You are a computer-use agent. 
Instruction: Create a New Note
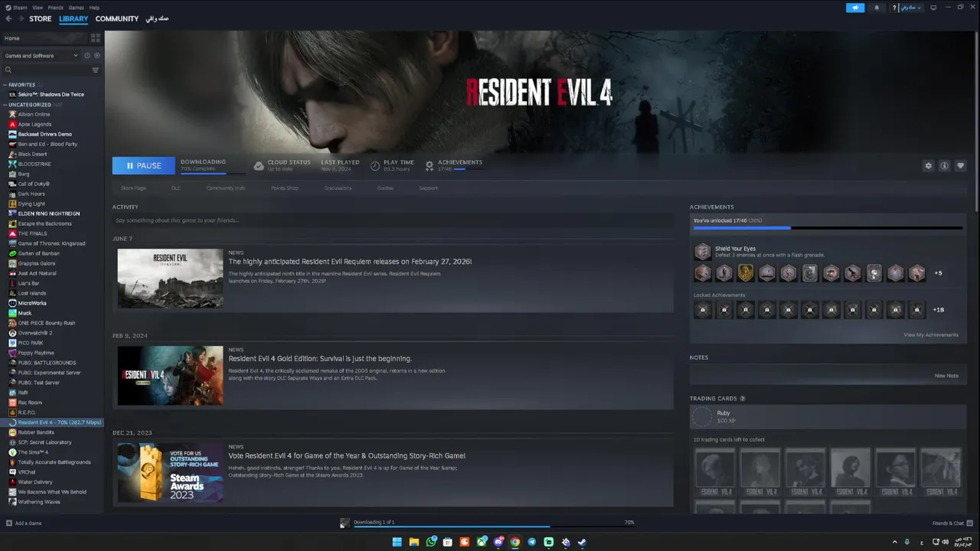946,376
